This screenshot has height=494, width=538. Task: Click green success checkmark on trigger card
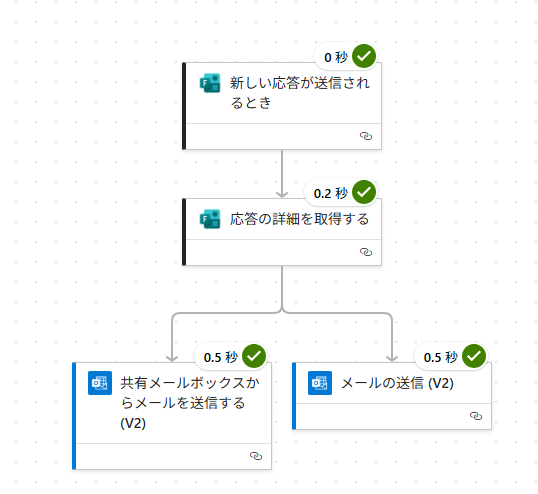364,56
